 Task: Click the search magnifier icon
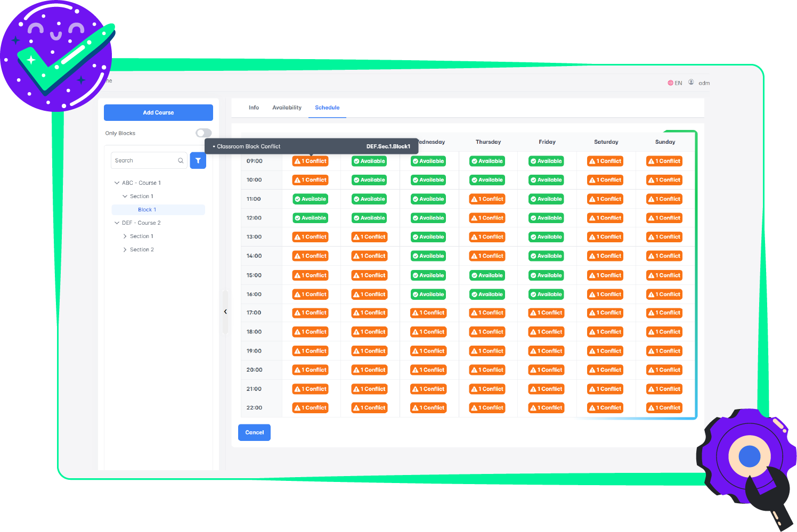point(181,160)
